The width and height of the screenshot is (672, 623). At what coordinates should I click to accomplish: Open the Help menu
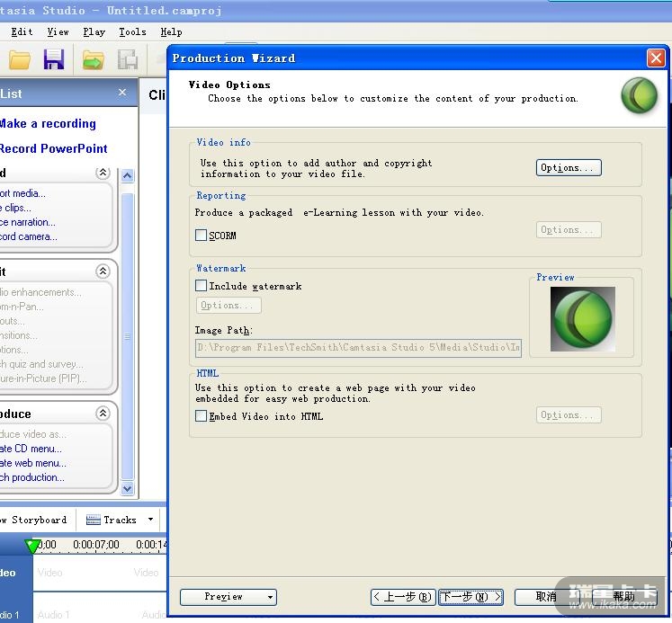[x=171, y=32]
